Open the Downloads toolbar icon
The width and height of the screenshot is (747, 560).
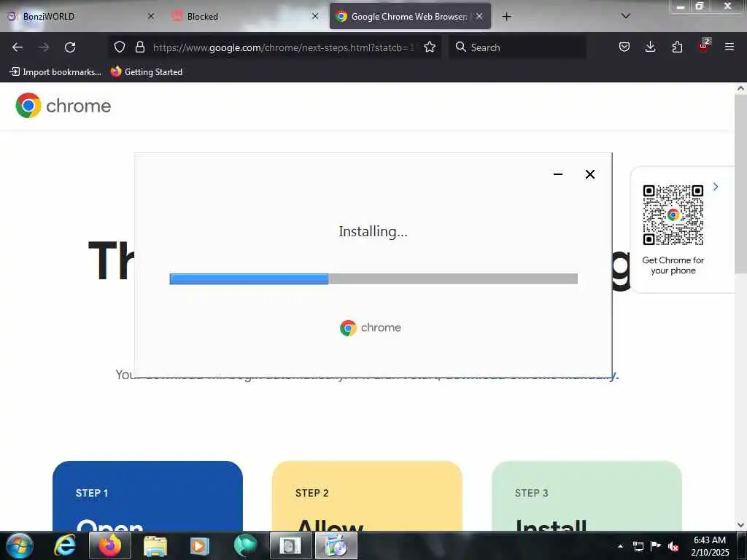[650, 47]
